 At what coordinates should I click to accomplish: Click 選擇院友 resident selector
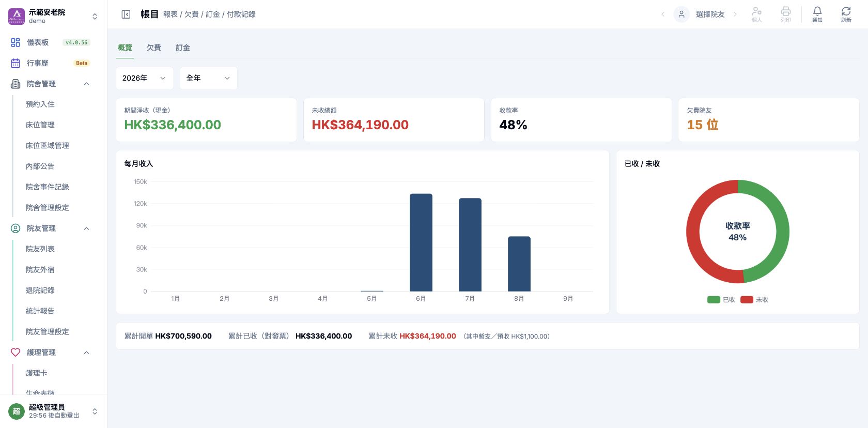coord(710,14)
